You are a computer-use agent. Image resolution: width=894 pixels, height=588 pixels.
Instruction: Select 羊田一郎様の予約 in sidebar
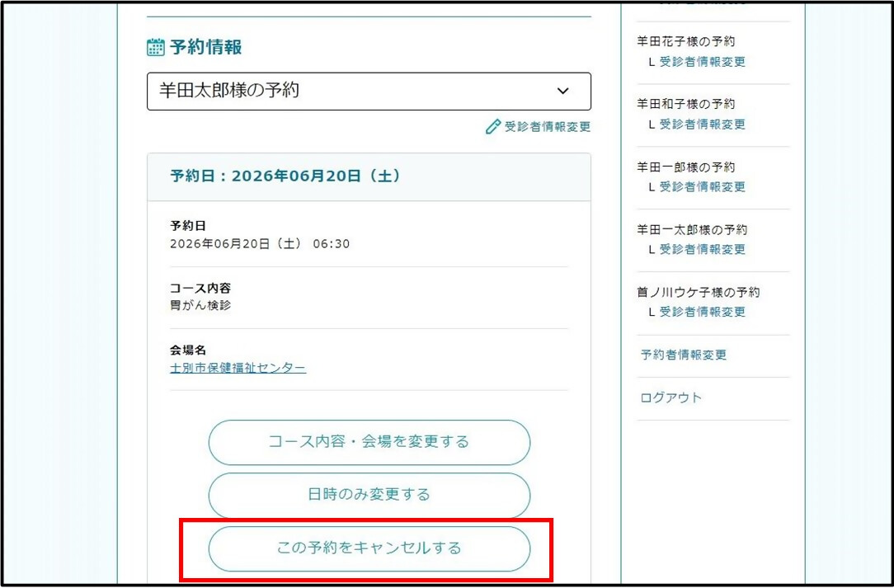tap(686, 167)
